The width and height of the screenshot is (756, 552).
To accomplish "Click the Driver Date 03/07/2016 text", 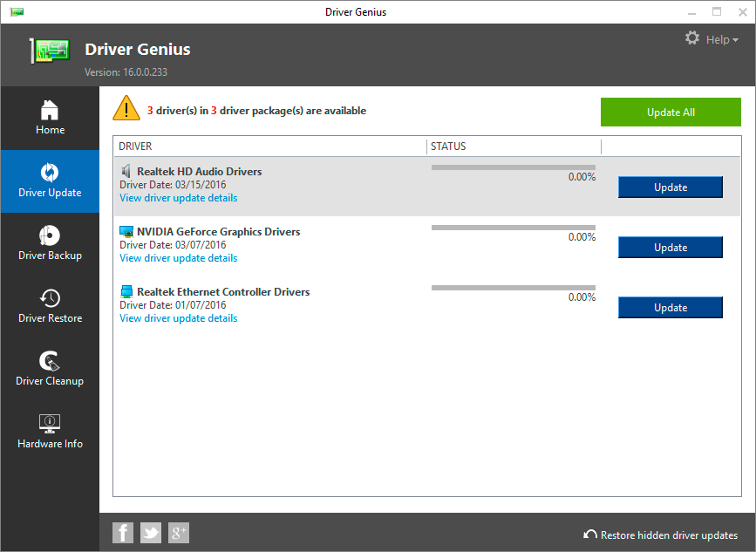I will click(173, 245).
